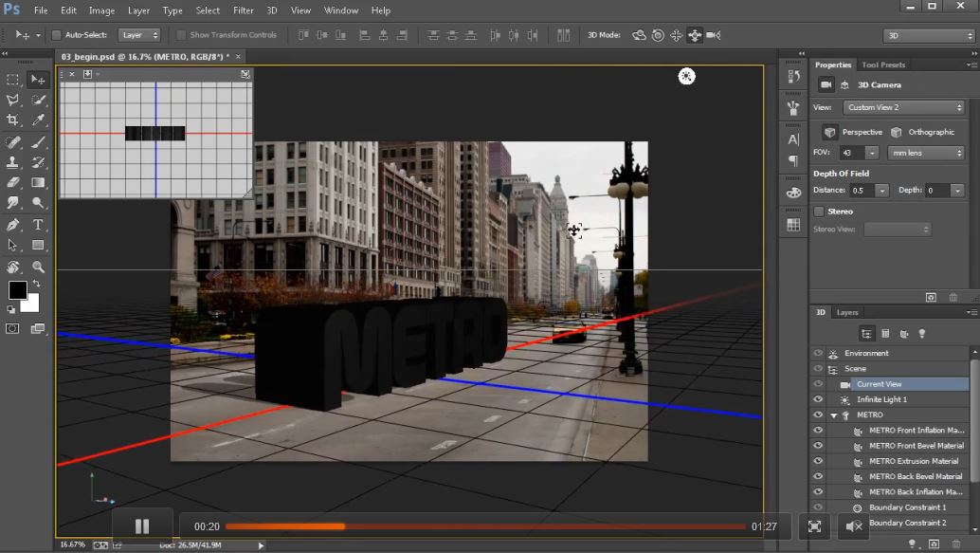Click the Rotate 3D Object mode icon
This screenshot has height=553, width=980.
point(639,35)
